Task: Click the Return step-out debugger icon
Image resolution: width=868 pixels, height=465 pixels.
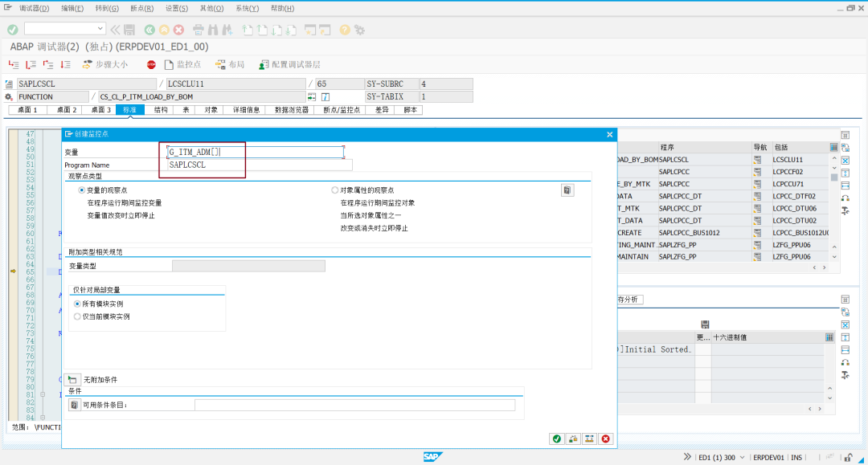Action: (x=48, y=65)
